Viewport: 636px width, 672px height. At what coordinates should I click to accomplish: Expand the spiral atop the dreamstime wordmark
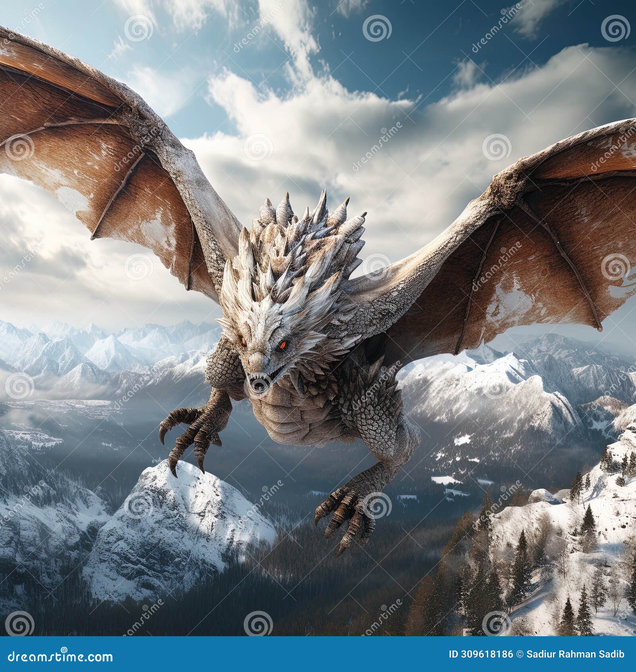pos(64,649)
